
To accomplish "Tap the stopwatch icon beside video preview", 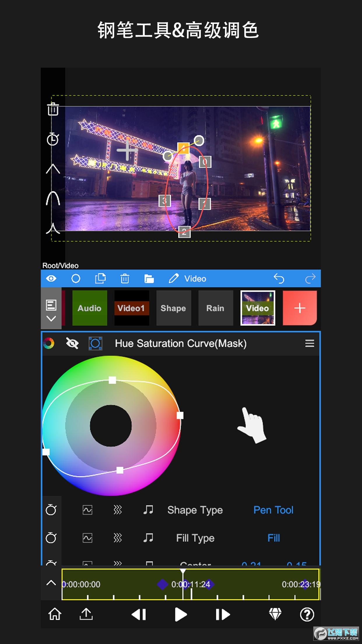I will pos(53,139).
